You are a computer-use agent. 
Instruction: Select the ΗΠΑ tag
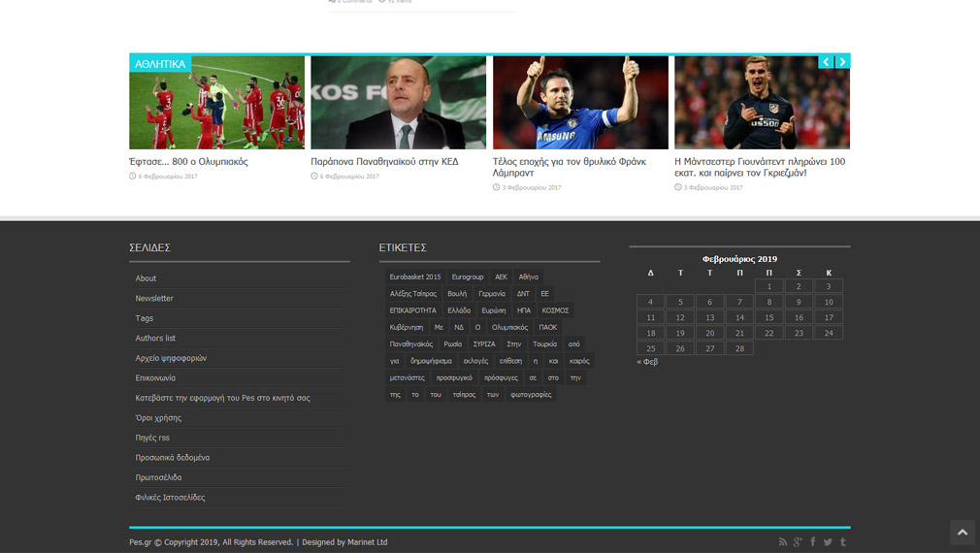click(x=524, y=309)
